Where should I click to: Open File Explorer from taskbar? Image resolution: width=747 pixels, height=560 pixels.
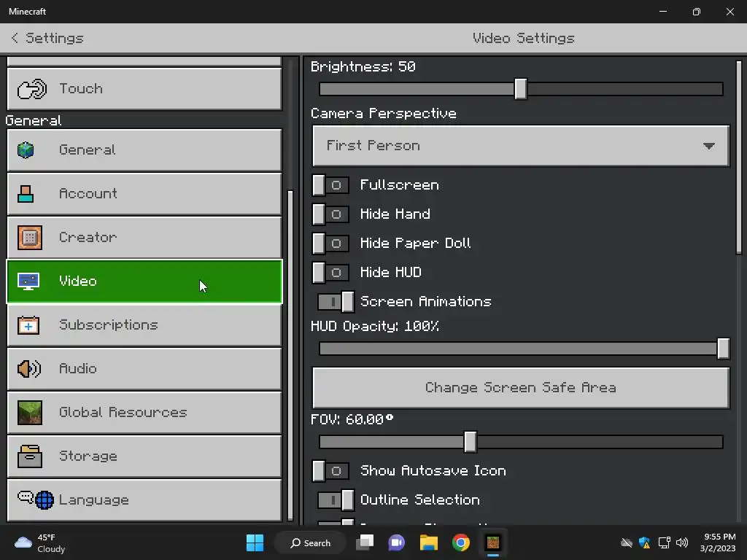point(429,542)
